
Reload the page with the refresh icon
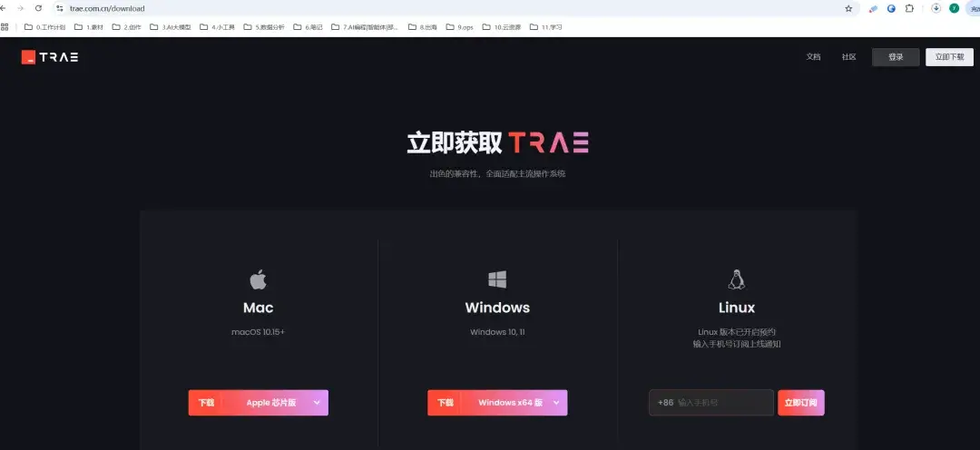(x=39, y=8)
